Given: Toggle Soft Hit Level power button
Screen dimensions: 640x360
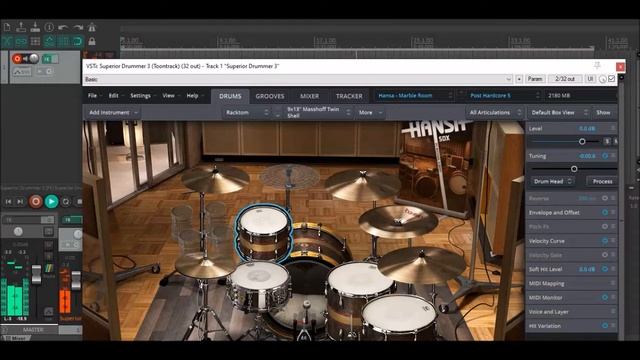Looking at the screenshot, I should pos(605,269).
